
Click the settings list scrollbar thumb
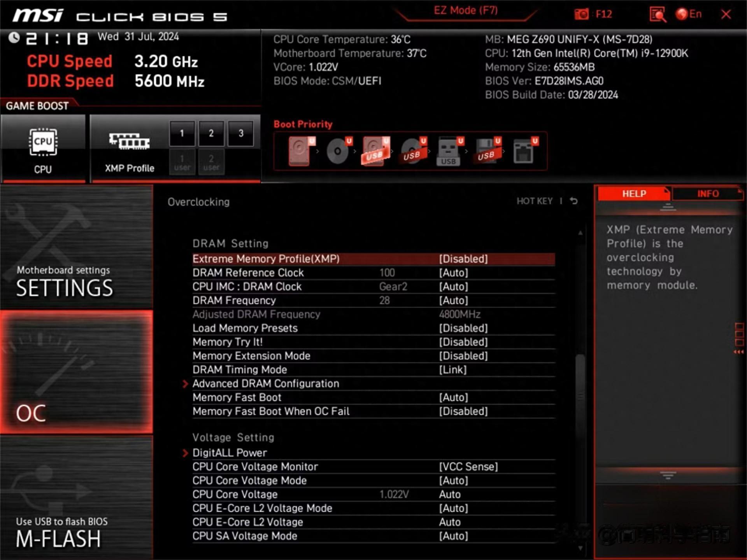tap(580, 396)
